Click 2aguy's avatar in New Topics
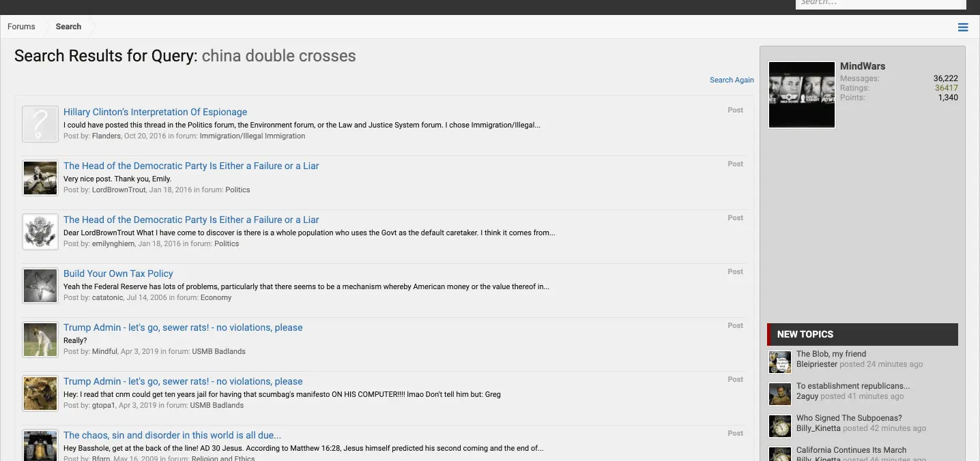 click(x=780, y=394)
